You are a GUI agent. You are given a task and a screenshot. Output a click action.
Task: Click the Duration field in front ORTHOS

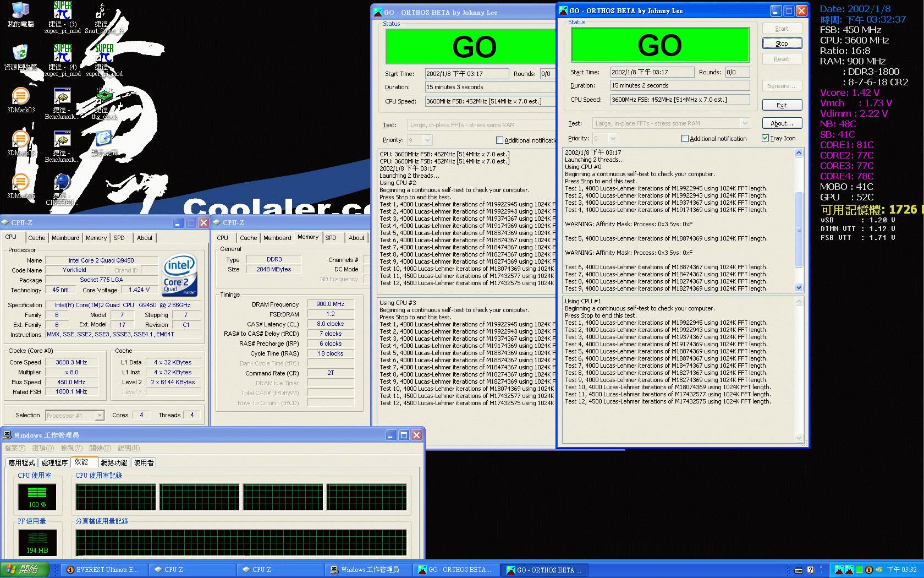[x=680, y=85]
